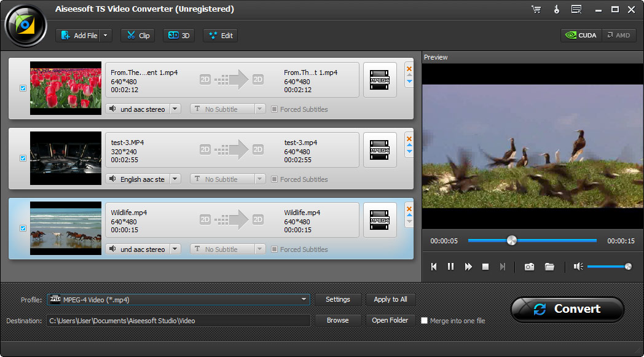Open und aac stereo dropdown for From.The file
Image resolution: width=644 pixels, height=357 pixels.
[x=175, y=109]
